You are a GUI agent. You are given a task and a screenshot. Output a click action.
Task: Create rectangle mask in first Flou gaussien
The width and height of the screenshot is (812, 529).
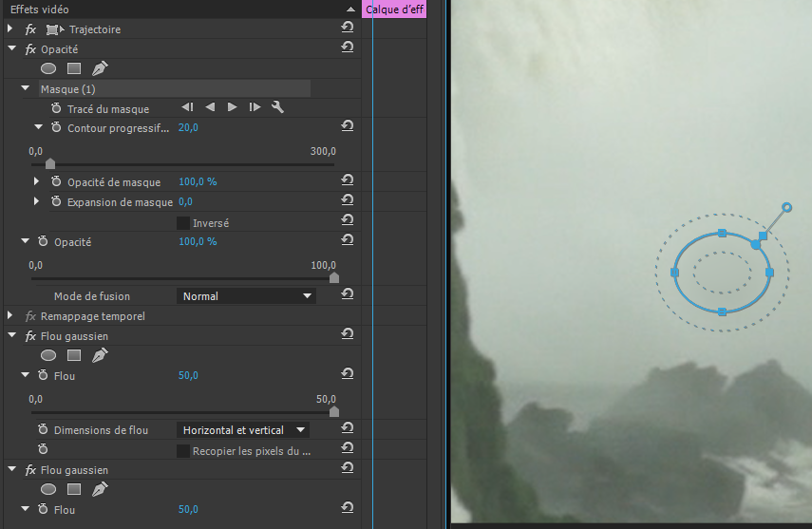coord(74,355)
